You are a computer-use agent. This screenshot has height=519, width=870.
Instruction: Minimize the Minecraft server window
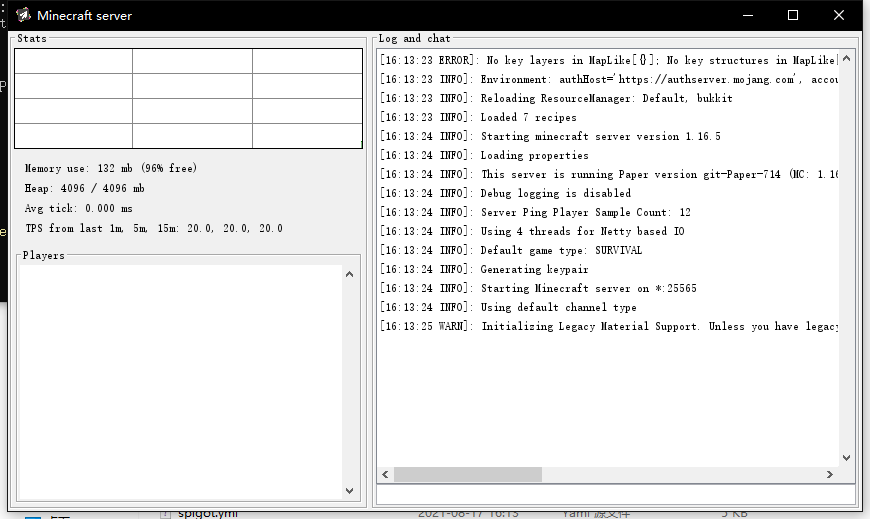pyautogui.click(x=748, y=15)
